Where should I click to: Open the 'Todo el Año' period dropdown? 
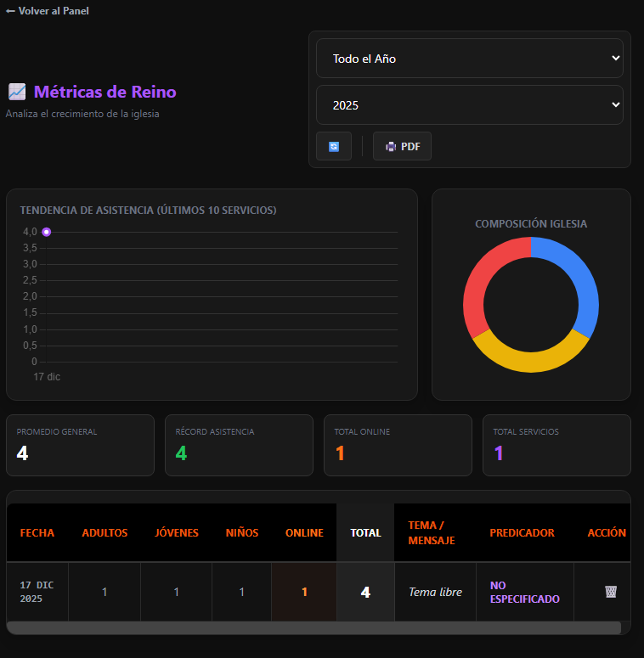click(469, 59)
